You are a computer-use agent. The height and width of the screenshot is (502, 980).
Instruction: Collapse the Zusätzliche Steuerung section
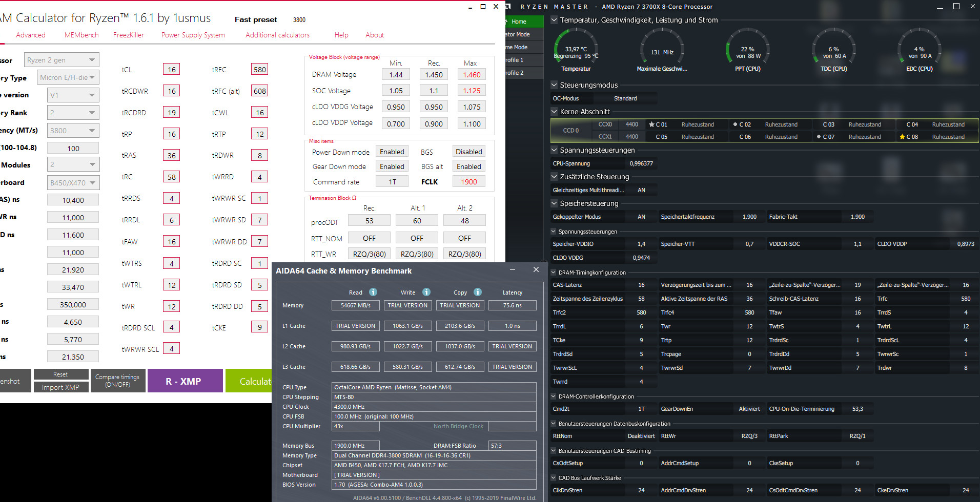point(554,177)
